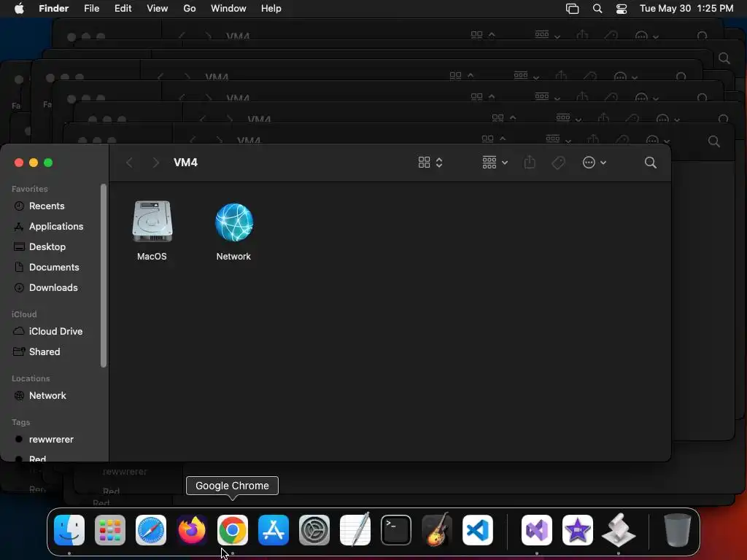
Task: Open TextEdit from the Dock
Action: (355, 529)
